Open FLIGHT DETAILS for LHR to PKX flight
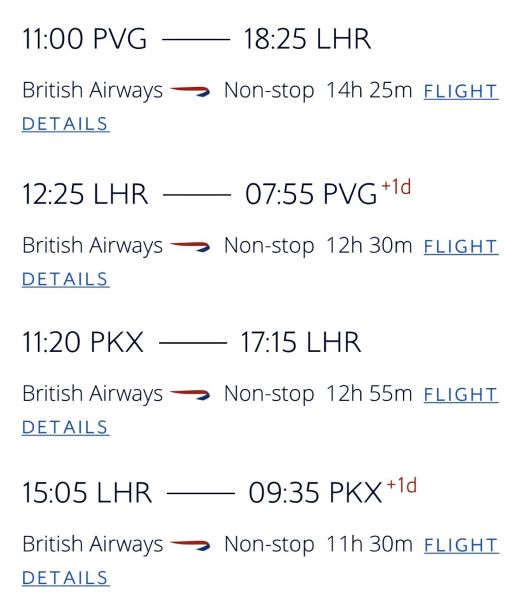The image size is (513, 600). 461,545
